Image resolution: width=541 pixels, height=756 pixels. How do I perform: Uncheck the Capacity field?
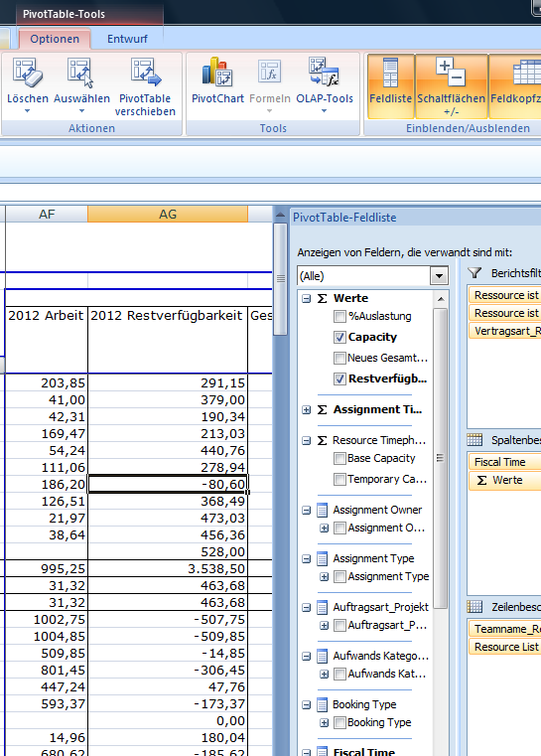(339, 337)
